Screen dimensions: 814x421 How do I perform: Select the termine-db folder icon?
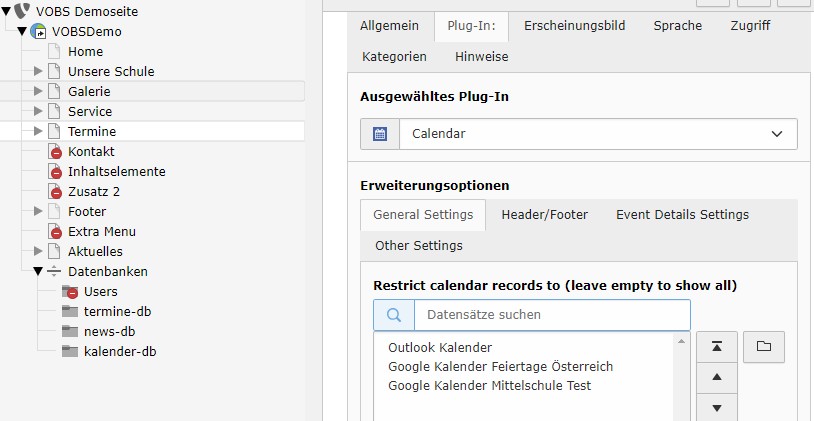[70, 311]
